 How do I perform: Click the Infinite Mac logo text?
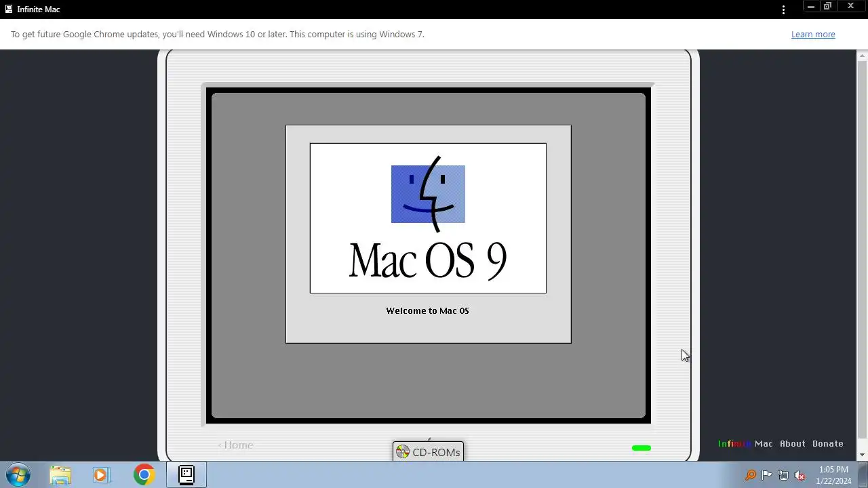[745, 444]
